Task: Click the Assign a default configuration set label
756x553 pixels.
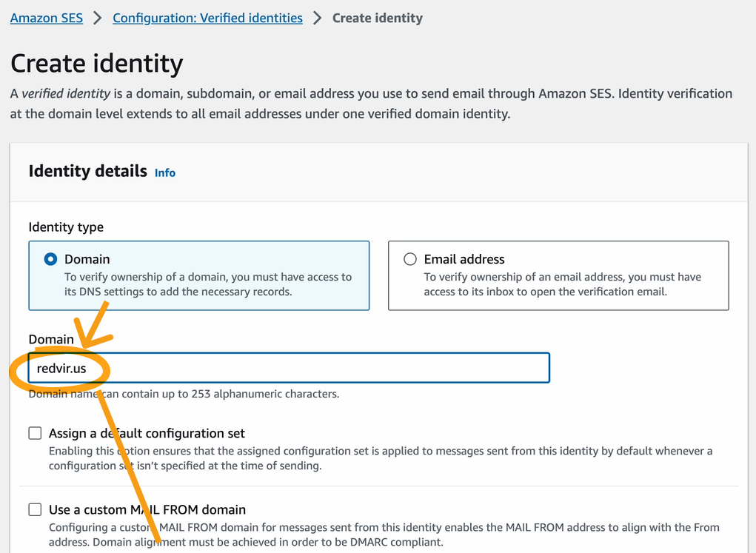Action: click(147, 433)
